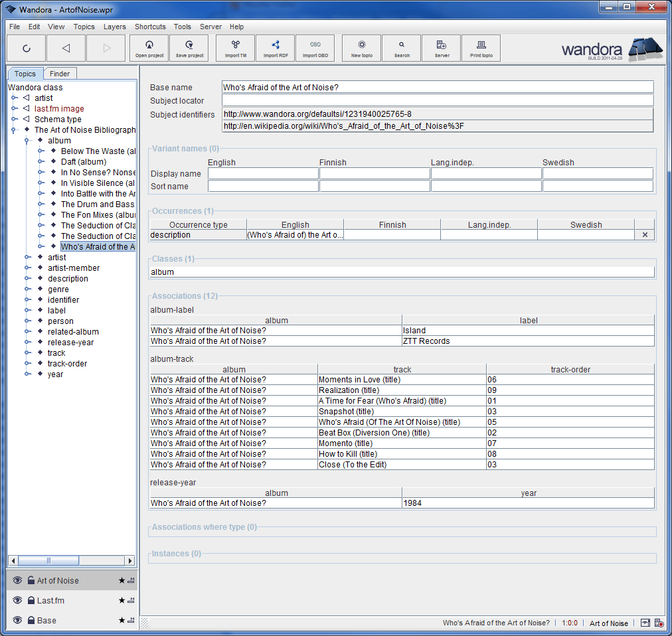The image size is (672, 636).
Task: Expand the genre tree node
Action: 27,289
